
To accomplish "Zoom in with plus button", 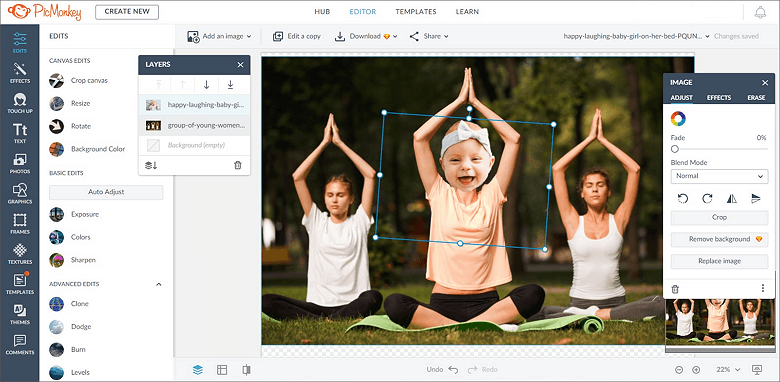I will [696, 370].
